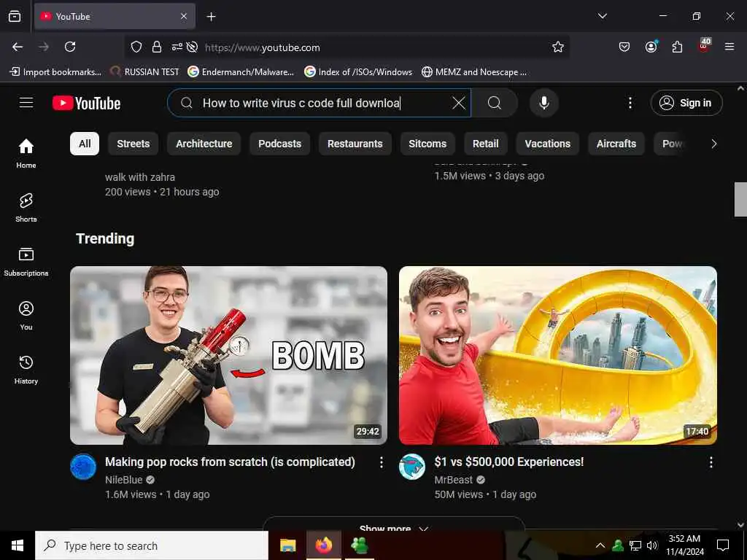
Task: Open a new tab with plus
Action: 211,17
